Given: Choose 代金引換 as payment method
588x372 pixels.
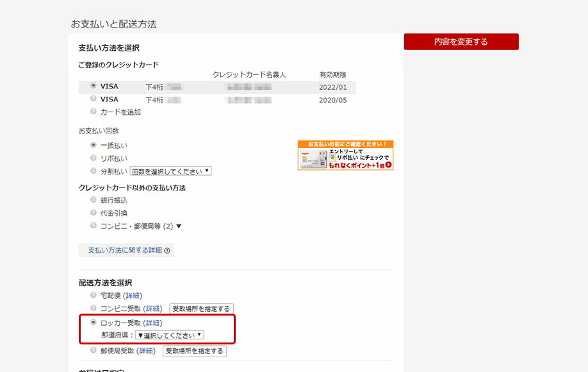Looking at the screenshot, I should (94, 213).
